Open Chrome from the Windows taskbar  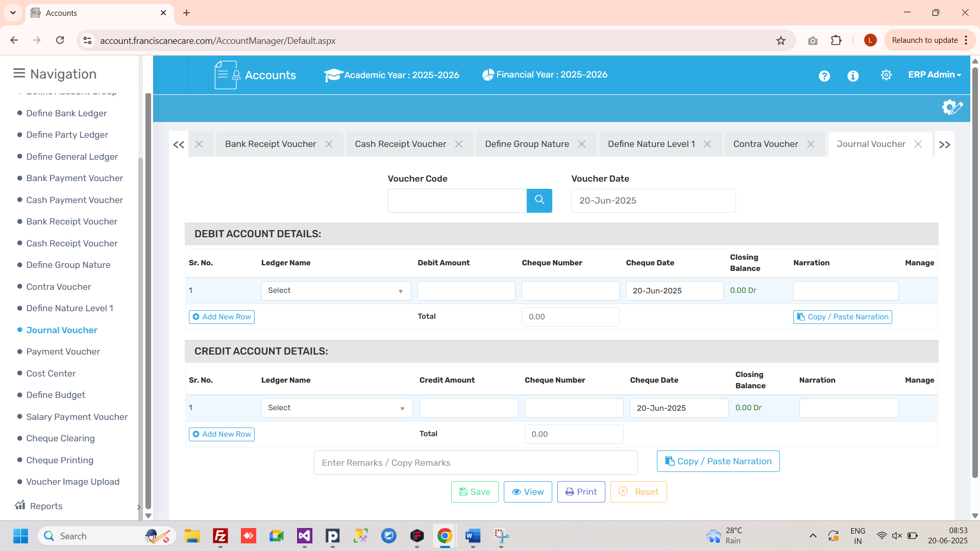445,536
